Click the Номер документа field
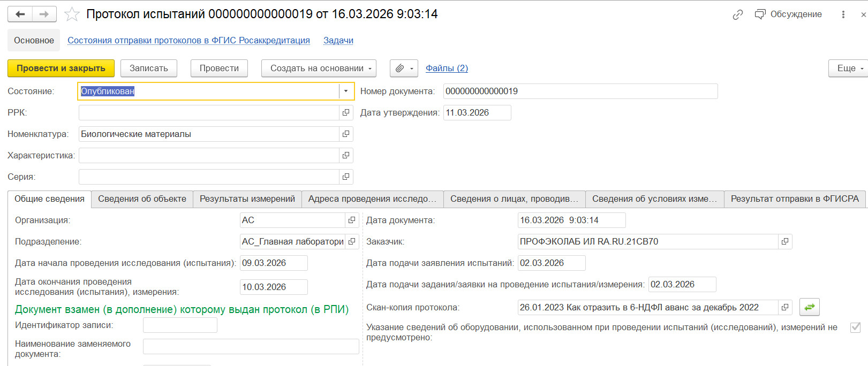The width and height of the screenshot is (868, 366). 580,91
